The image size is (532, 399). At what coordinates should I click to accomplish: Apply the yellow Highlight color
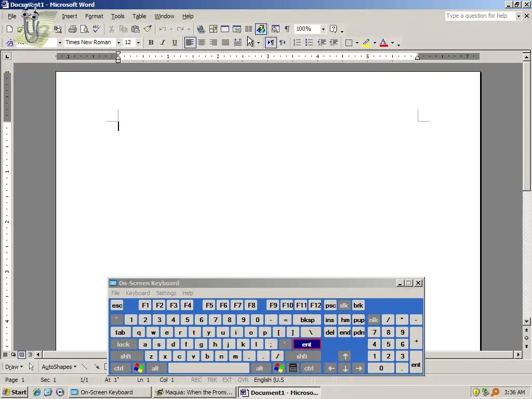pos(366,43)
